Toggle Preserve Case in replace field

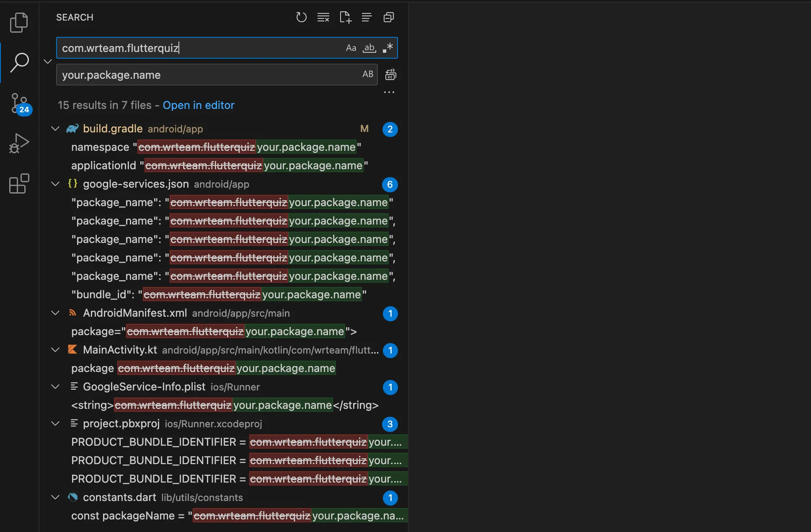pyautogui.click(x=367, y=75)
